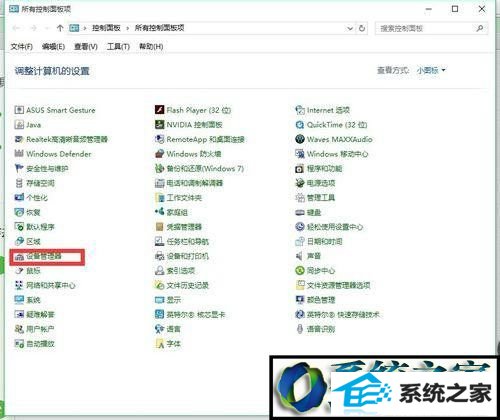Open the 声音 speaker icon
The width and height of the screenshot is (500, 420).
coord(299,256)
